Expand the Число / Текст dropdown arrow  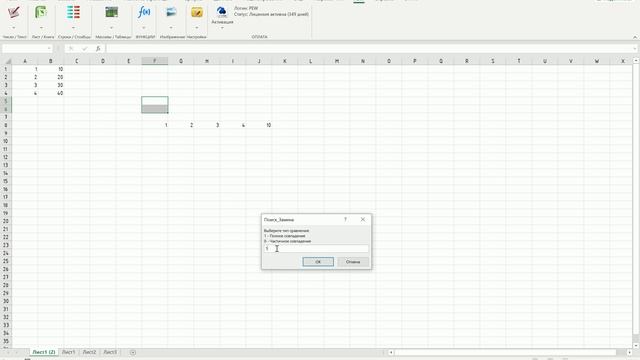click(x=14, y=28)
